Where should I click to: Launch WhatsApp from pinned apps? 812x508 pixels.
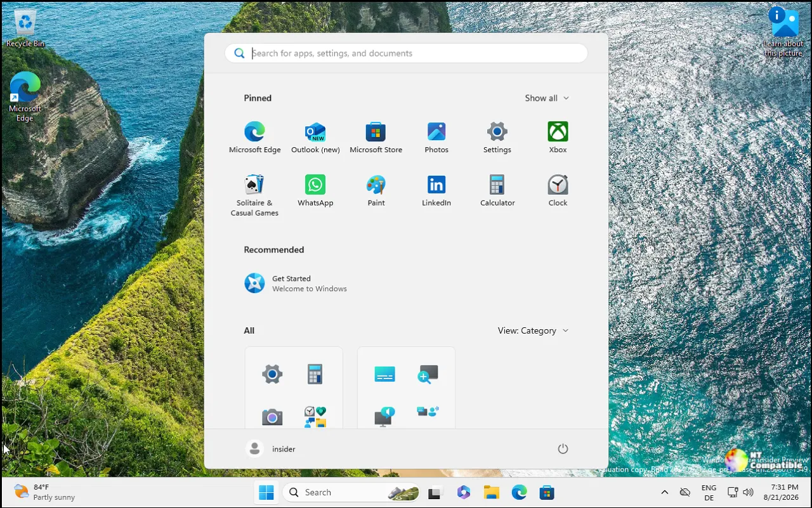[315, 191]
